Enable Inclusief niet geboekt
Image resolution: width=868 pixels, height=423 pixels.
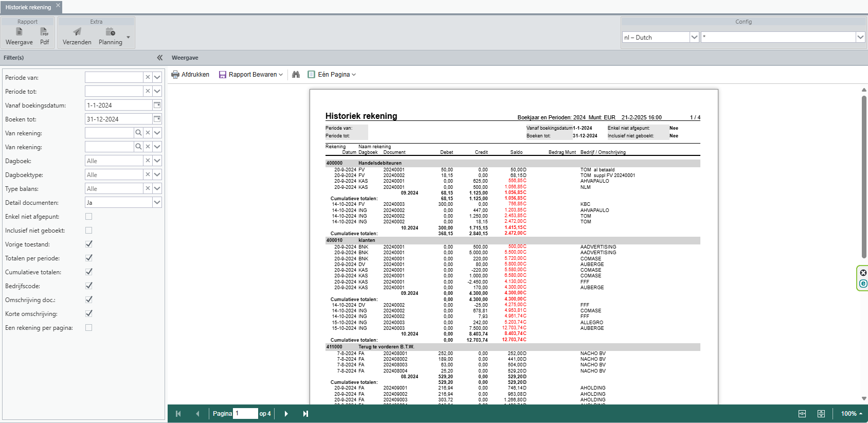[89, 231]
